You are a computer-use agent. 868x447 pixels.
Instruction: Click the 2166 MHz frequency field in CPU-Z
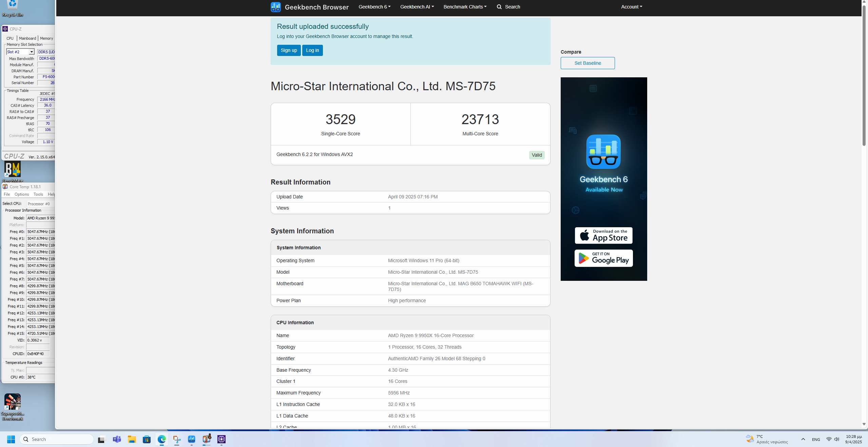[46, 99]
